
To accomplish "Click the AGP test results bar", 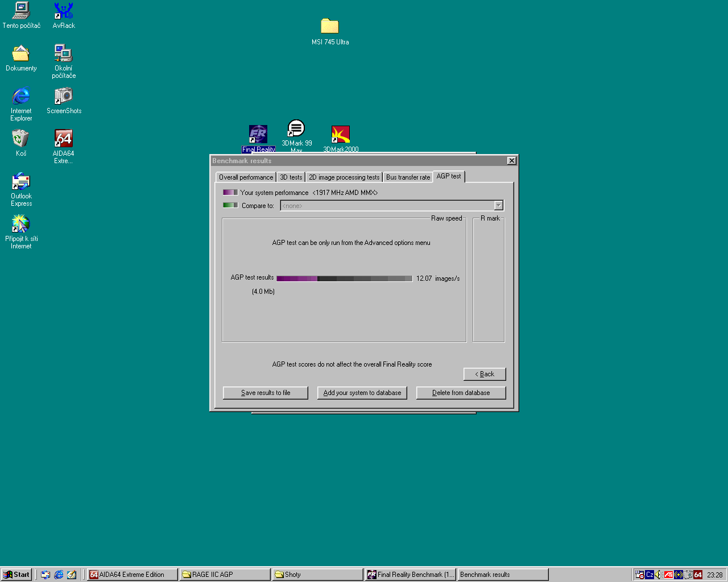I will [x=344, y=278].
